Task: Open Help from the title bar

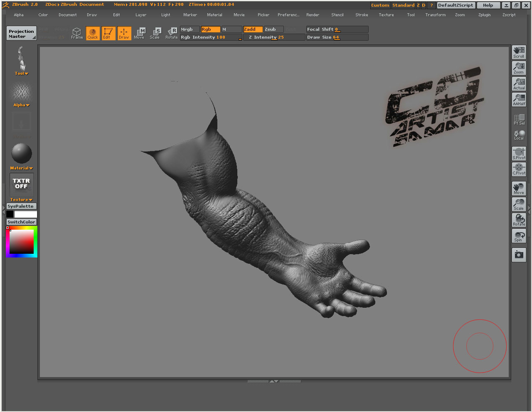Action: [x=488, y=5]
